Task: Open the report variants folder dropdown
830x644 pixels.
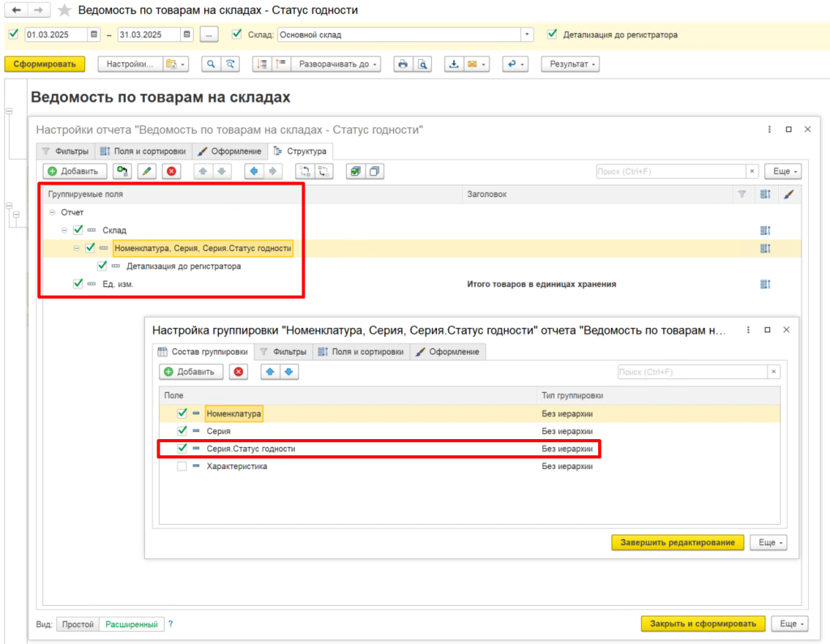Action: (176, 64)
